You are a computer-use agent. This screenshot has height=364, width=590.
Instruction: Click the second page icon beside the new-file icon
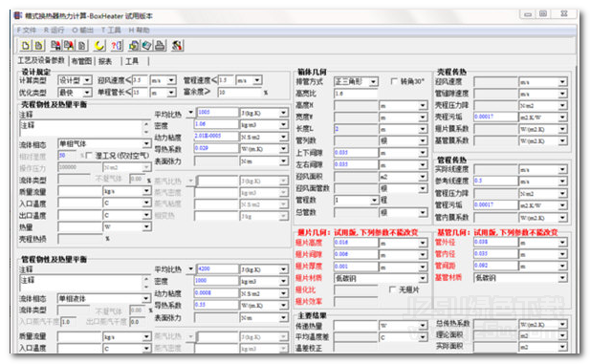click(39, 46)
